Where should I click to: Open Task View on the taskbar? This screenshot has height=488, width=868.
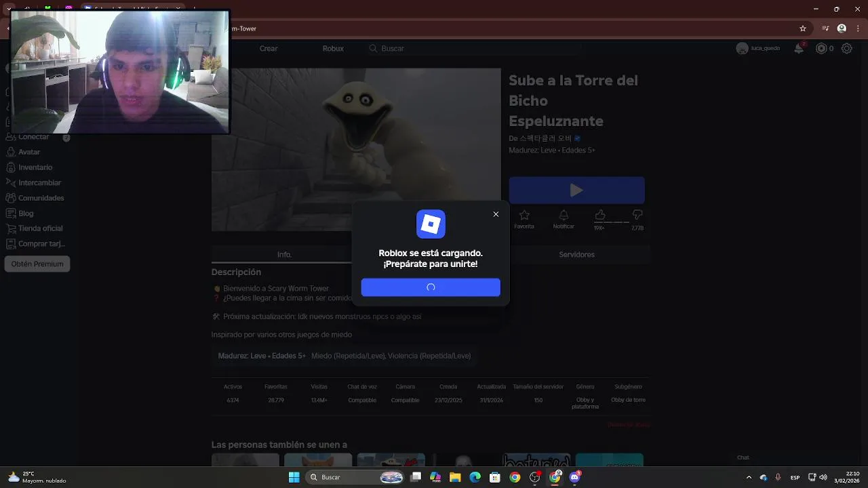(x=416, y=477)
